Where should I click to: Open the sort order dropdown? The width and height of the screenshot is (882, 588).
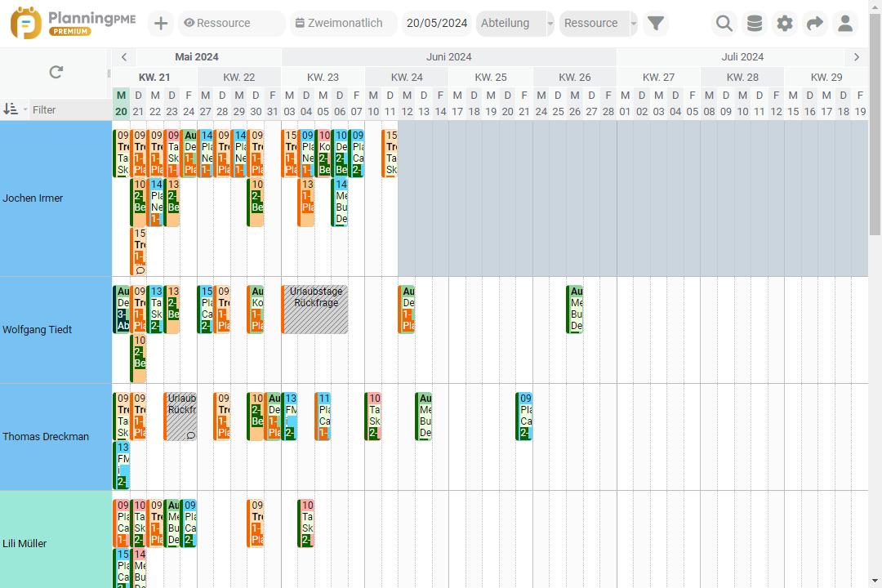(x=15, y=109)
